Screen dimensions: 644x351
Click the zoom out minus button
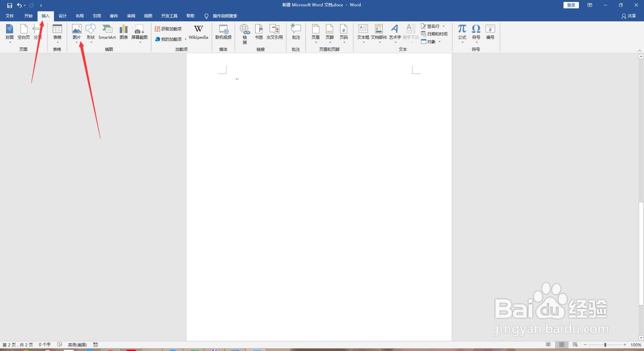tap(585, 345)
